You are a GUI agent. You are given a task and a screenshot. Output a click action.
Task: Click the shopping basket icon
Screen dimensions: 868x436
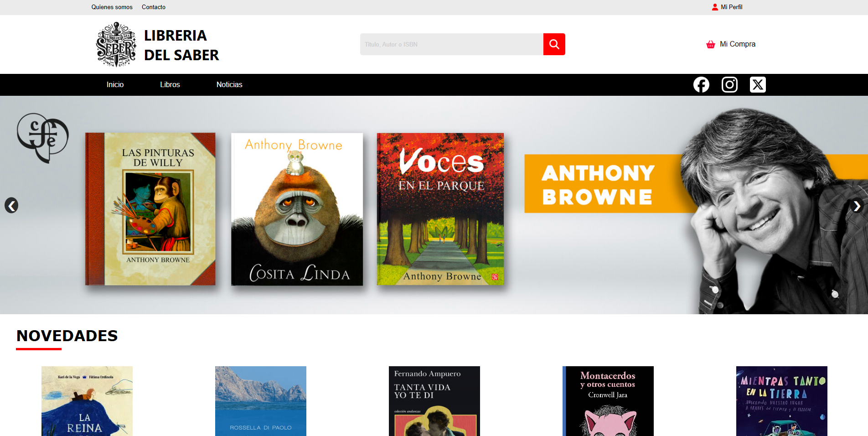(x=711, y=44)
